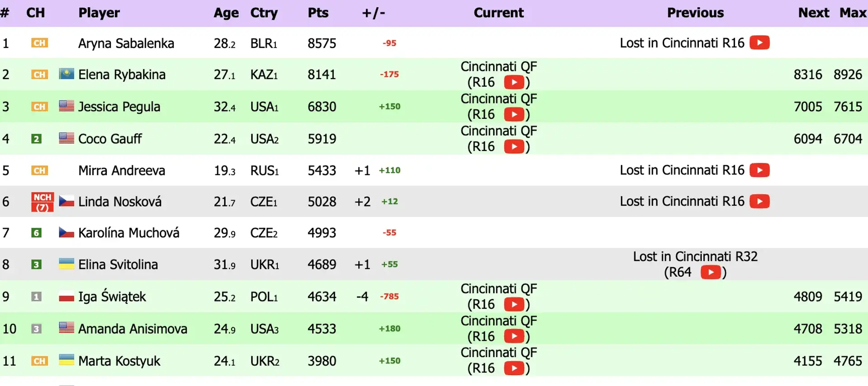Click the CH badge beside Aryna Sabalenka
The width and height of the screenshot is (868, 386).
pyautogui.click(x=39, y=43)
